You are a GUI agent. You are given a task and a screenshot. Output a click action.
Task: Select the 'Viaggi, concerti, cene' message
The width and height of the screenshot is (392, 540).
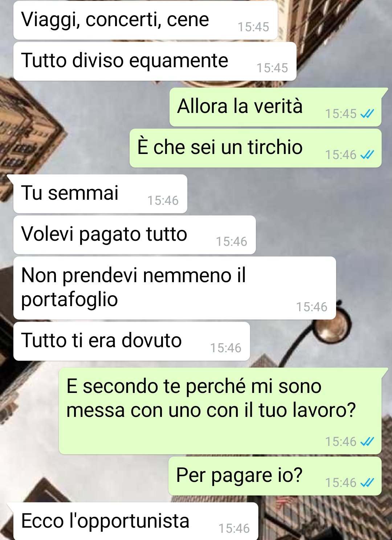[146, 20]
